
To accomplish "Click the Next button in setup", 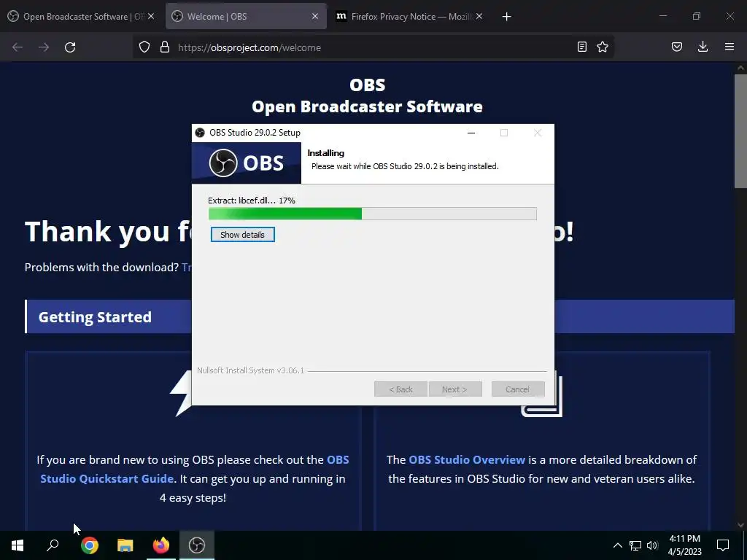I will (455, 389).
